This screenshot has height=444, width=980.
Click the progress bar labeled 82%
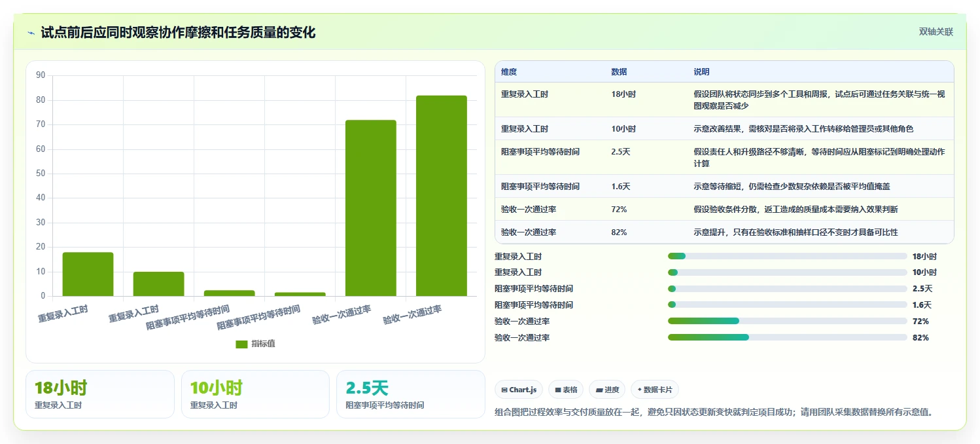[787, 337]
